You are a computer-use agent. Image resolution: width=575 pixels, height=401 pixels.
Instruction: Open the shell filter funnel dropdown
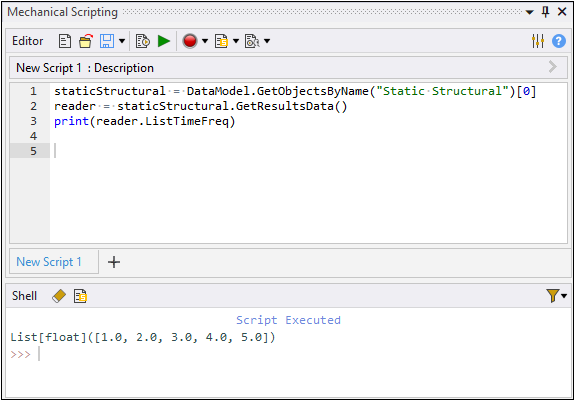pyautogui.click(x=556, y=295)
